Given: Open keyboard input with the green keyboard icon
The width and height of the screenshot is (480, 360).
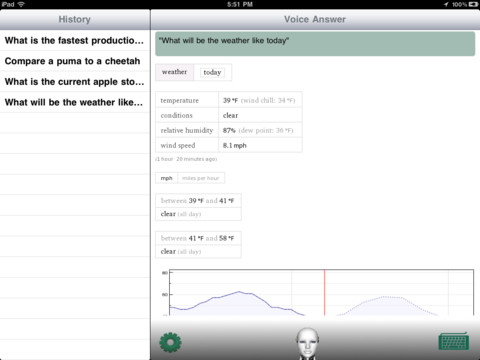Looking at the screenshot, I should [454, 341].
